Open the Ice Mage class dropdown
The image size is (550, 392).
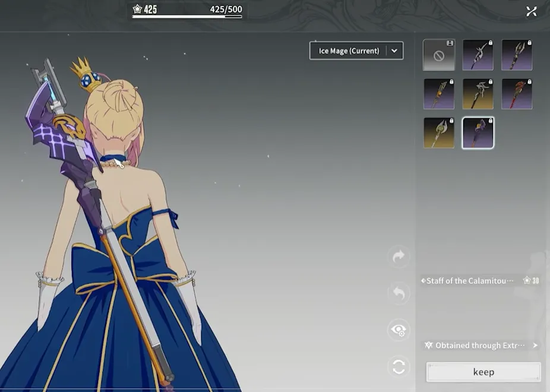click(349, 51)
